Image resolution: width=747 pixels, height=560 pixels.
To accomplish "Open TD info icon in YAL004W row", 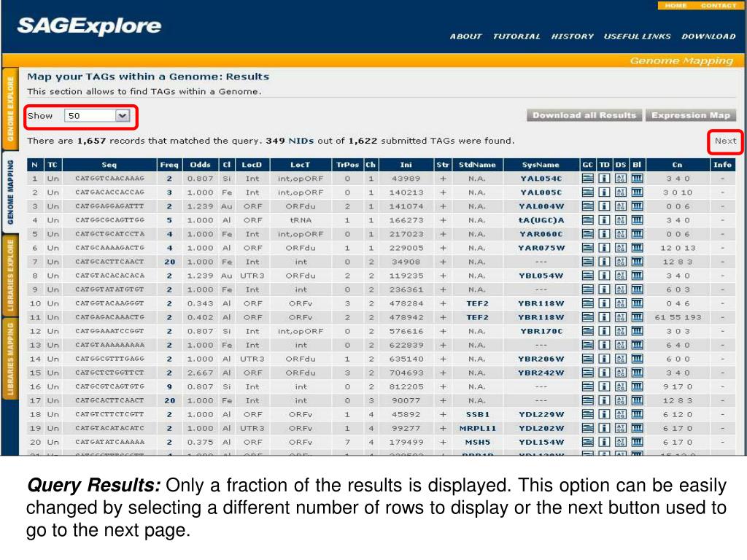I will coord(604,206).
